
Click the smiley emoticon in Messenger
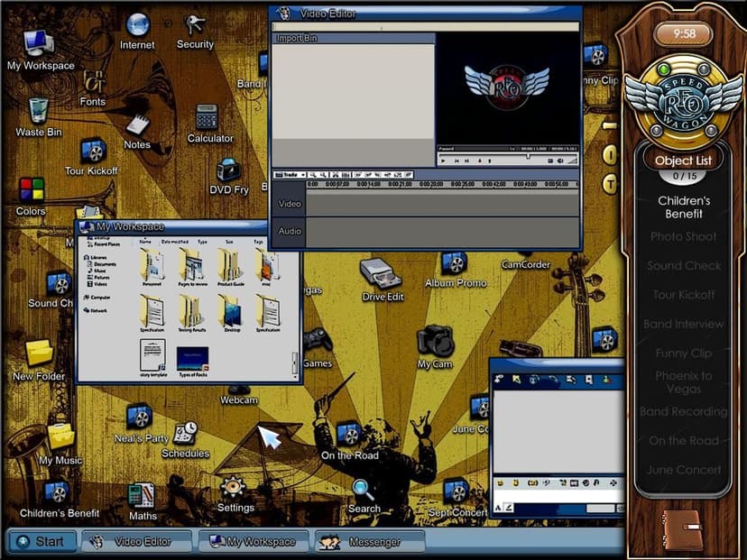501,482
